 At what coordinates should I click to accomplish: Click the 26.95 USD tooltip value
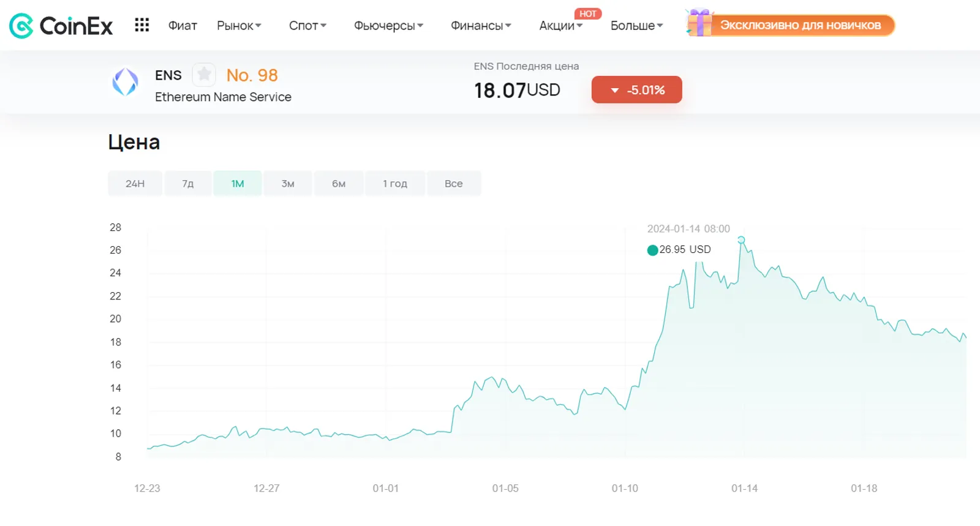click(685, 249)
